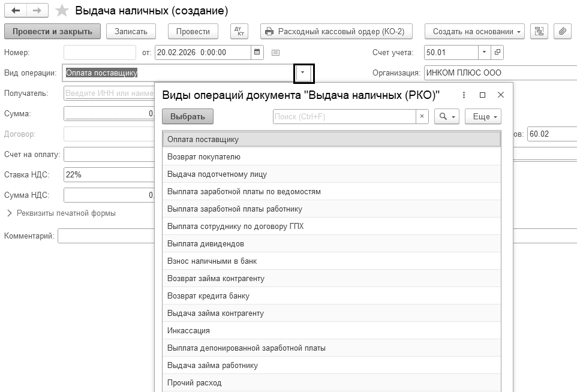Screen dimensions: 577x392
Task: Click the Выбрать button in popup
Action: [188, 116]
